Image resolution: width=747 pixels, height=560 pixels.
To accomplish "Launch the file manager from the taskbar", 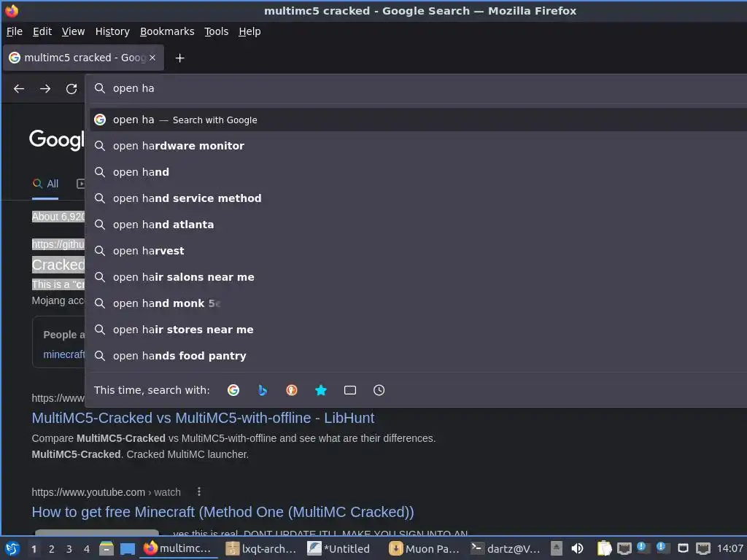I will pyautogui.click(x=107, y=548).
